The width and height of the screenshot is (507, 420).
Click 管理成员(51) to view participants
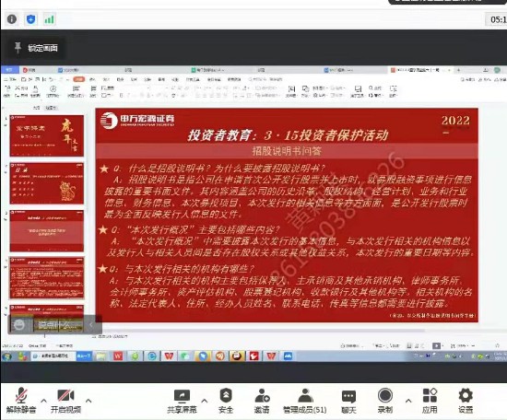coord(304,401)
